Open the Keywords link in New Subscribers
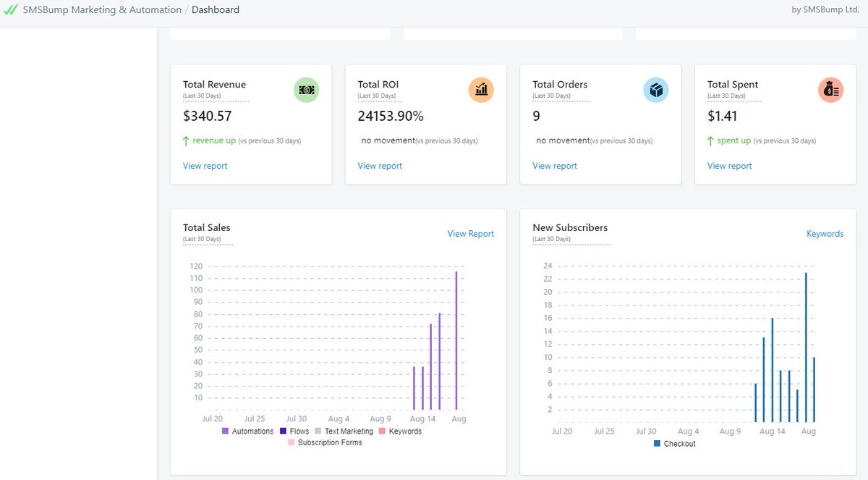Image resolution: width=868 pixels, height=480 pixels. coord(825,234)
